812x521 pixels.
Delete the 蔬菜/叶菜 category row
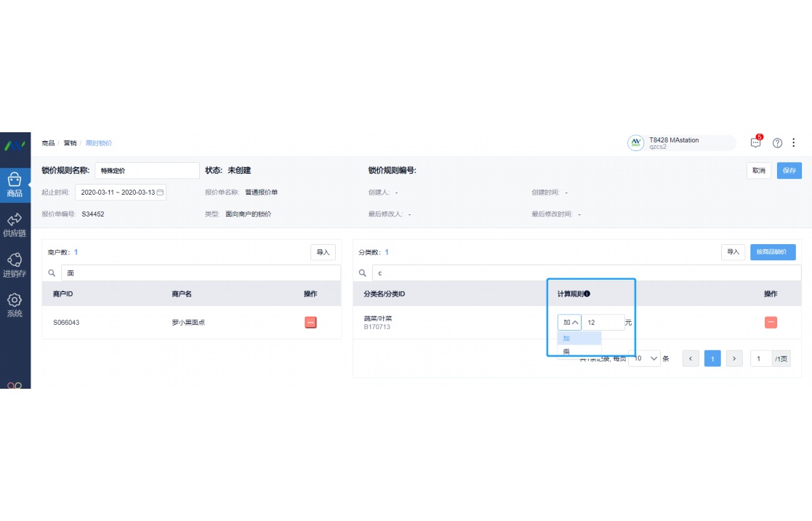coord(771,322)
